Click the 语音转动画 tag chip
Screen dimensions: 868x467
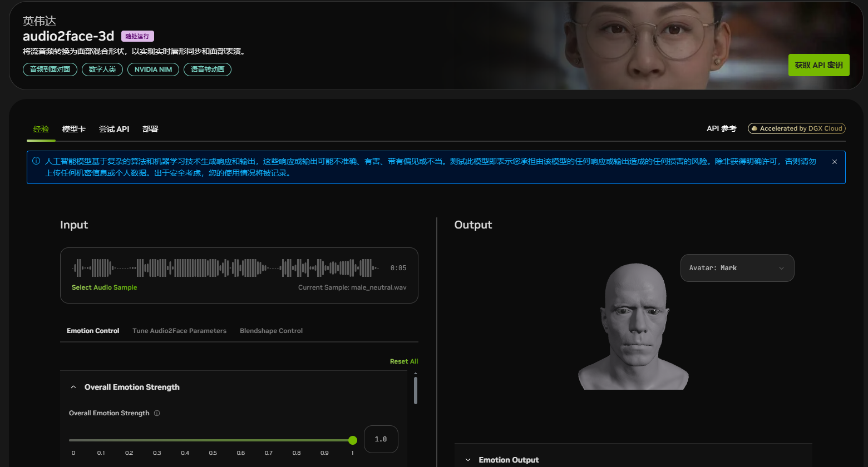[207, 69]
